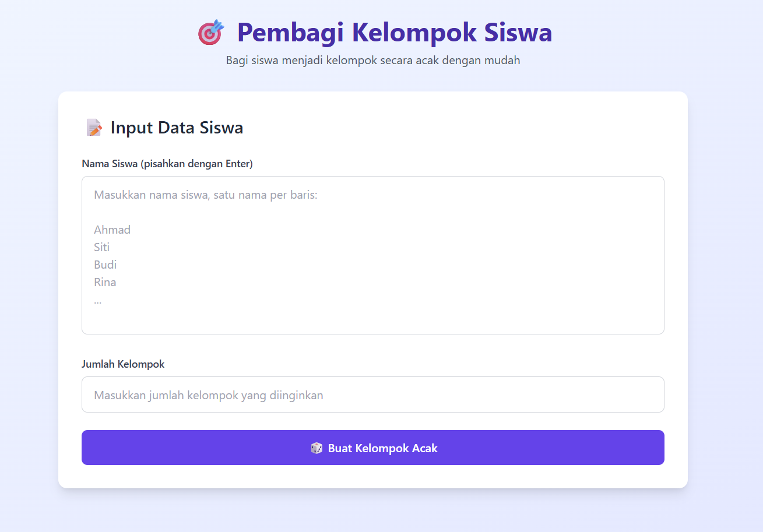Select the heading Pembagi Kelompok Siswa
The width and height of the screenshot is (763, 532).
pyautogui.click(x=395, y=33)
